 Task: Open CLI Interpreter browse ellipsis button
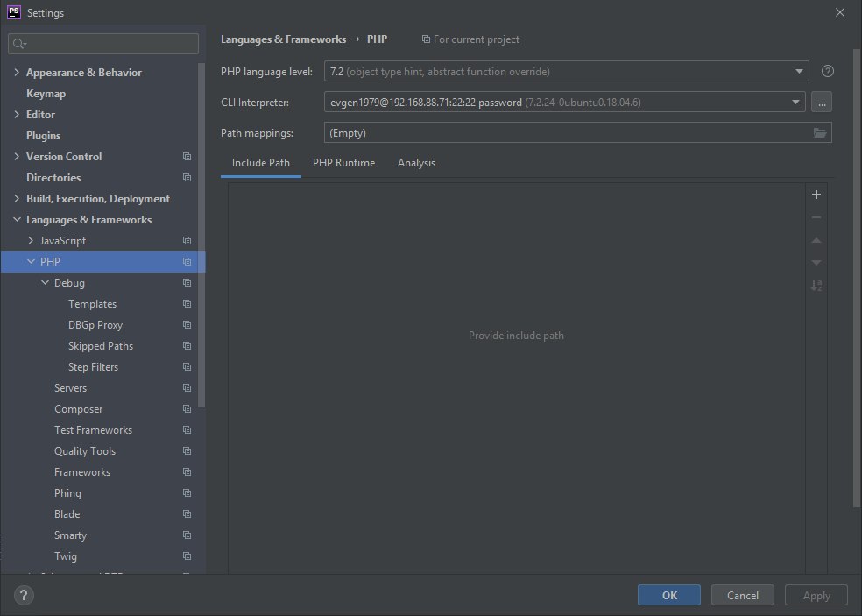pyautogui.click(x=822, y=103)
